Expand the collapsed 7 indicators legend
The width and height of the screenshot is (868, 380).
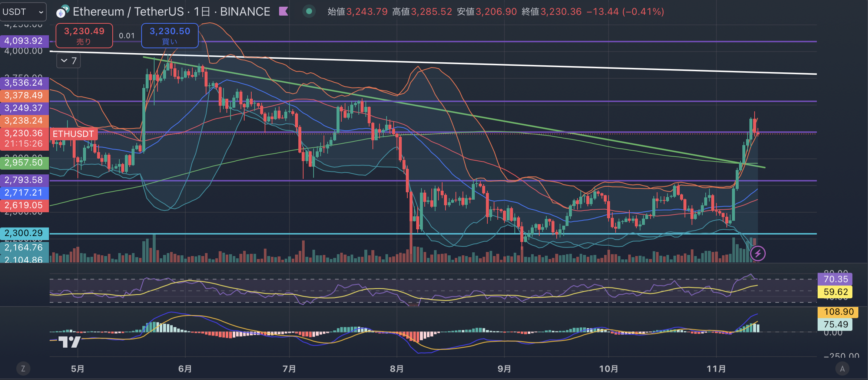(69, 61)
